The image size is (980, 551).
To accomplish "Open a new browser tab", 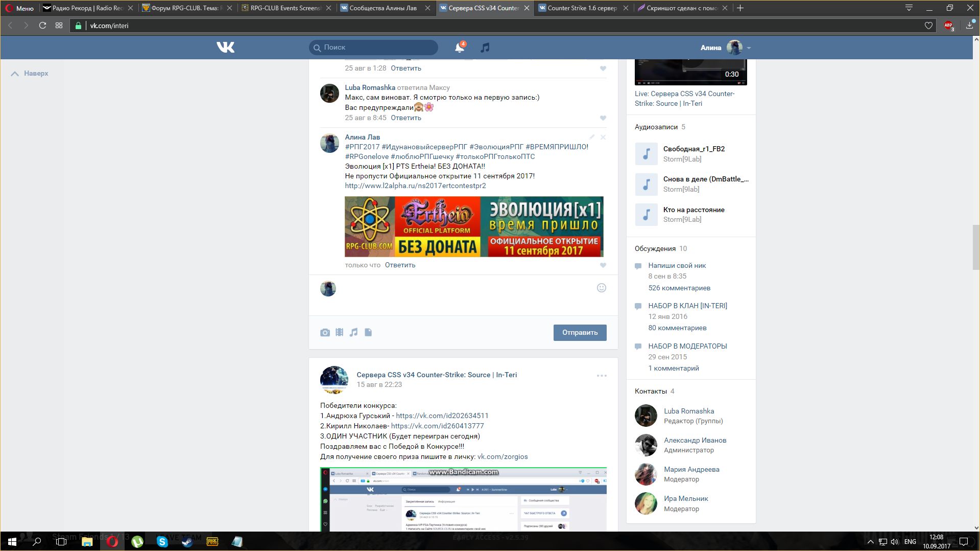I will pos(740,8).
